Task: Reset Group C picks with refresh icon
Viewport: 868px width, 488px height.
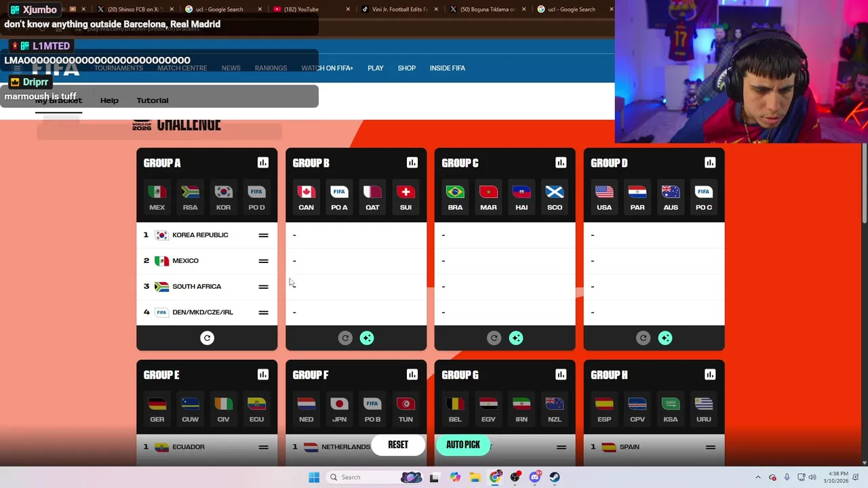Action: [494, 338]
